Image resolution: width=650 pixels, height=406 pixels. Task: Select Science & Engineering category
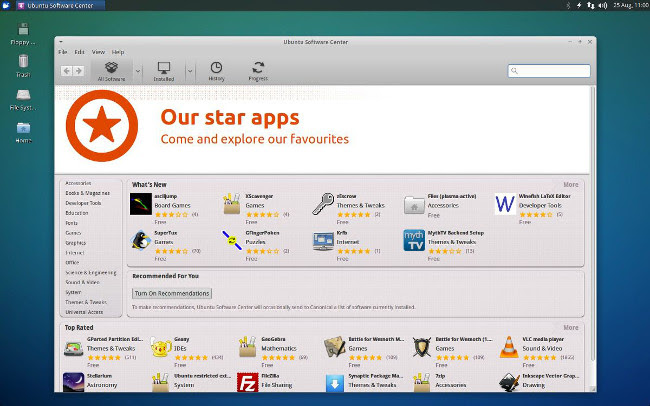[91, 272]
